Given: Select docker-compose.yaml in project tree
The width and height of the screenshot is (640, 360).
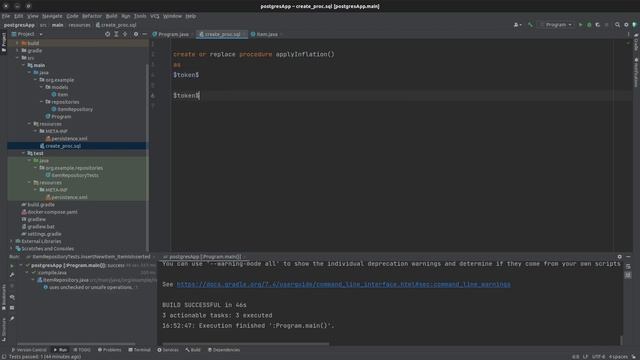Looking at the screenshot, I should pyautogui.click(x=49, y=212).
